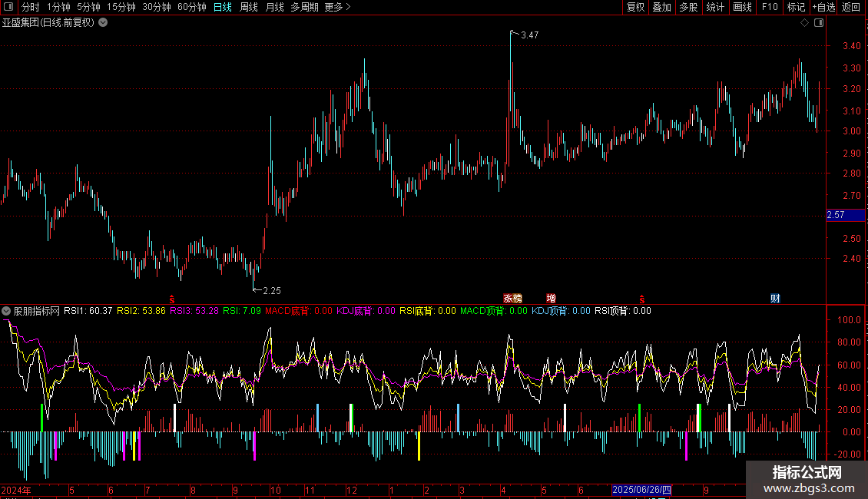Select the 日线 daily tab

pyautogui.click(x=223, y=7)
